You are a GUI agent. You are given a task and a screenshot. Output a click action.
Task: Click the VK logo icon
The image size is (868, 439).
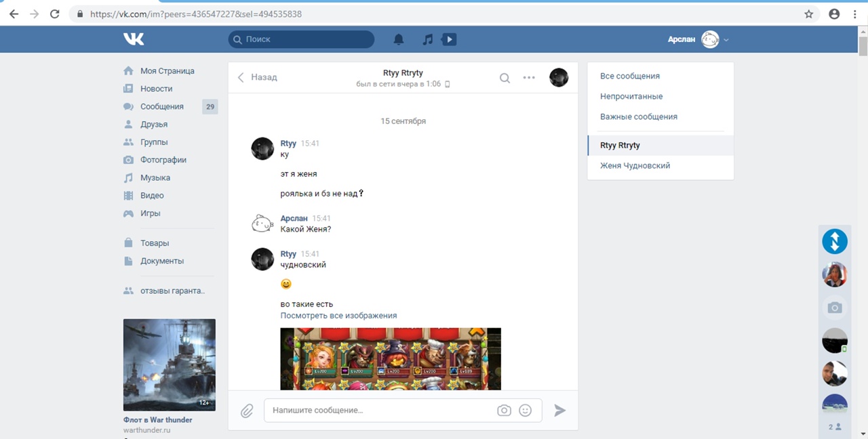pyautogui.click(x=134, y=39)
